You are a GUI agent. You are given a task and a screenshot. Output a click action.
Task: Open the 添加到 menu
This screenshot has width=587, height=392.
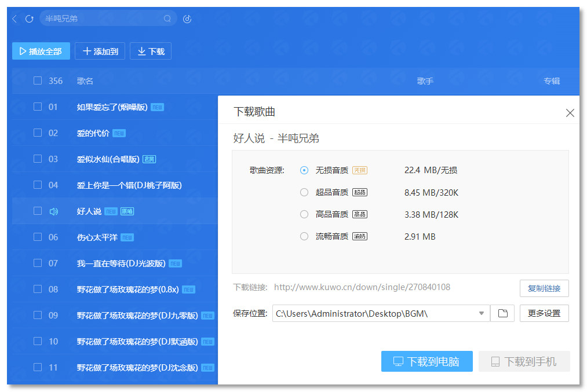coord(100,51)
